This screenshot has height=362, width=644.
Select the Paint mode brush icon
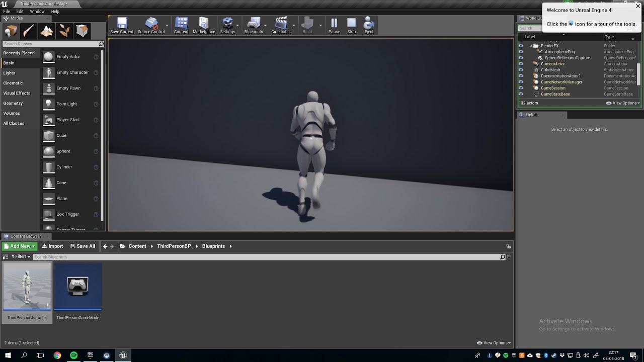(x=29, y=31)
